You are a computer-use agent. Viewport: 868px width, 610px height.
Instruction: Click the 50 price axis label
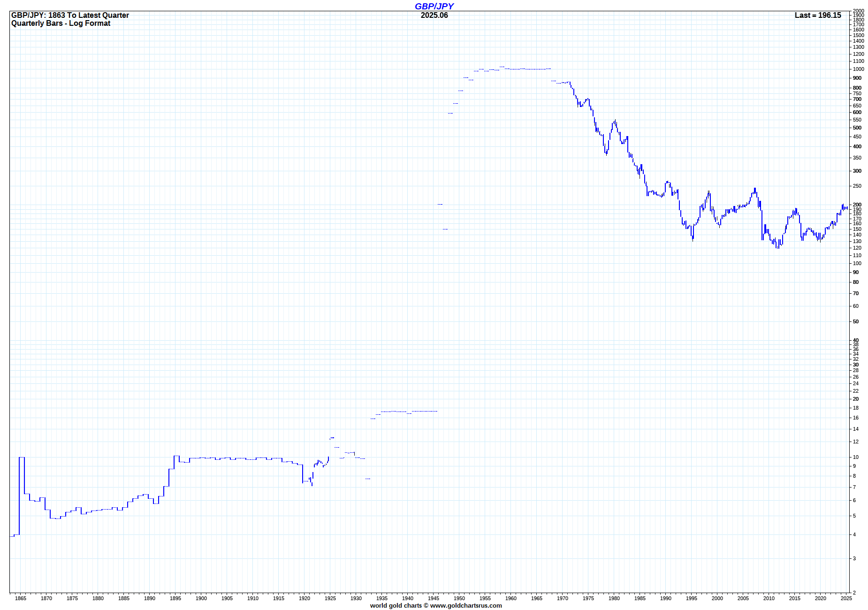(x=856, y=321)
